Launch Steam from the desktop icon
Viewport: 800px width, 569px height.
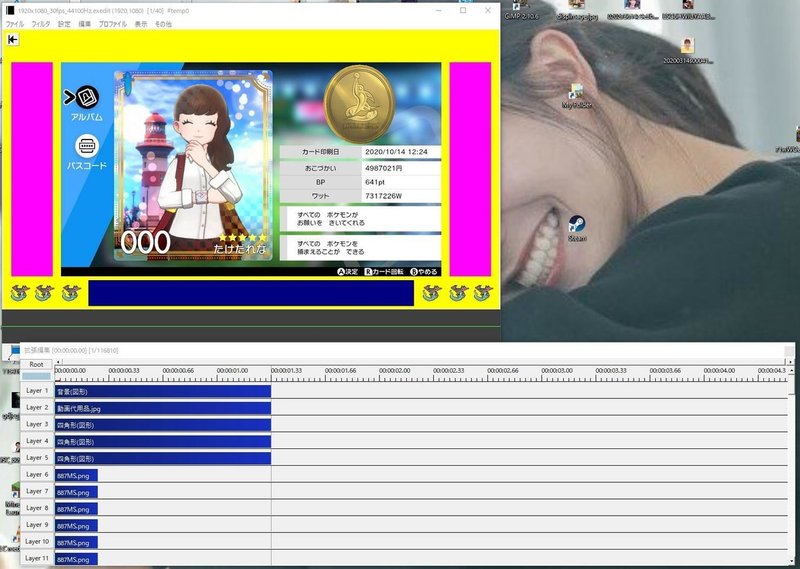pyautogui.click(x=577, y=228)
